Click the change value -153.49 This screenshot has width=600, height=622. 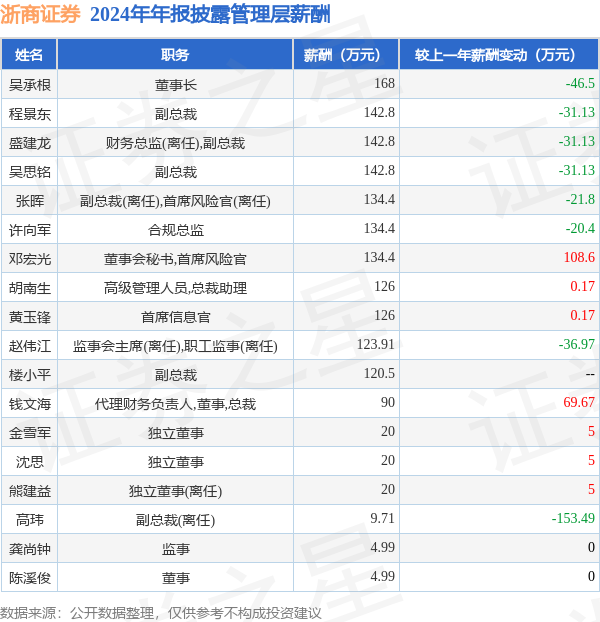[x=573, y=518]
